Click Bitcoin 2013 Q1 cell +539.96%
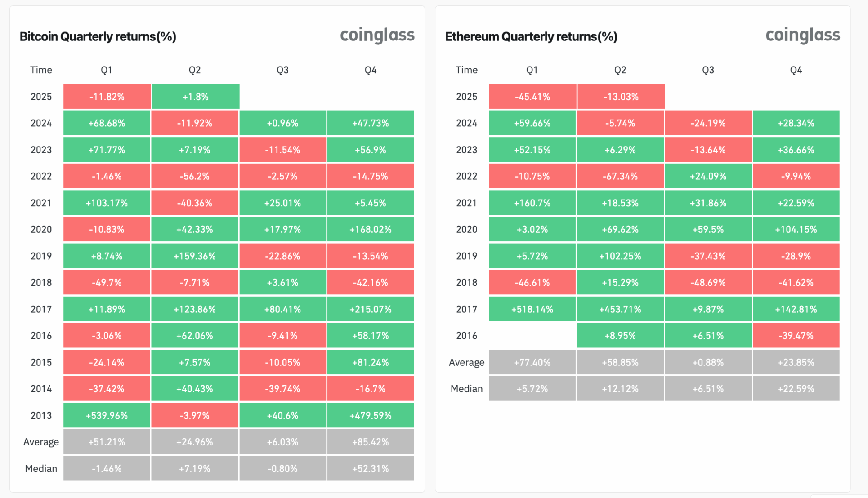Viewport: 868px width, 498px height. pyautogui.click(x=107, y=415)
